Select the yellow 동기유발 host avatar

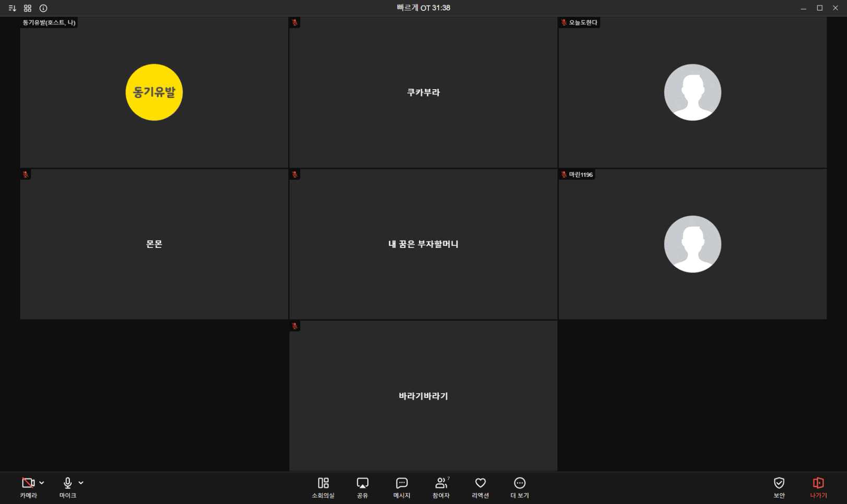pyautogui.click(x=154, y=92)
